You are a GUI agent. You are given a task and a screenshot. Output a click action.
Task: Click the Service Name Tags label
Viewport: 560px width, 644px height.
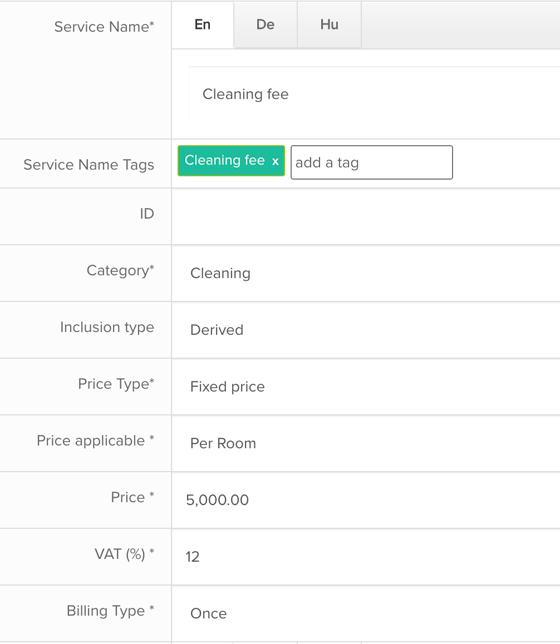tap(89, 165)
